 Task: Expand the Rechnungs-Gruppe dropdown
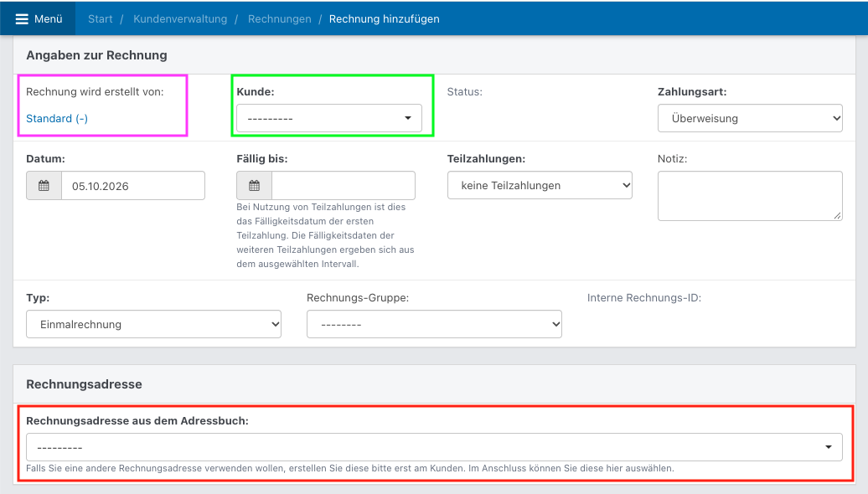pyautogui.click(x=434, y=324)
